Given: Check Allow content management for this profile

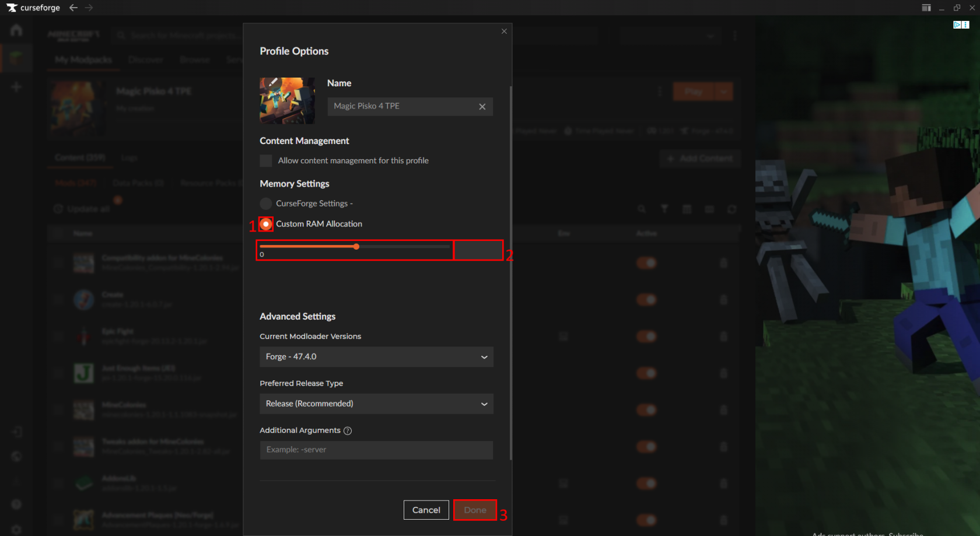Looking at the screenshot, I should click(x=265, y=160).
